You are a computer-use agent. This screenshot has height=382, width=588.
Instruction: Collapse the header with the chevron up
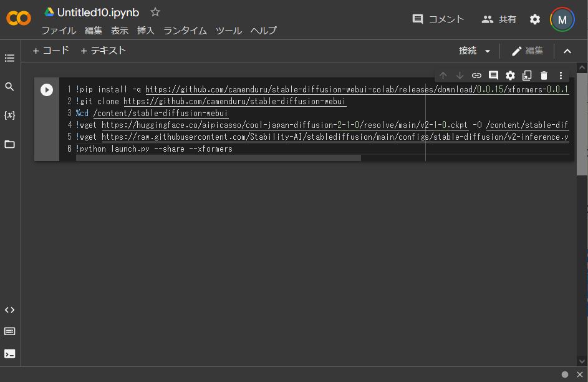(567, 51)
